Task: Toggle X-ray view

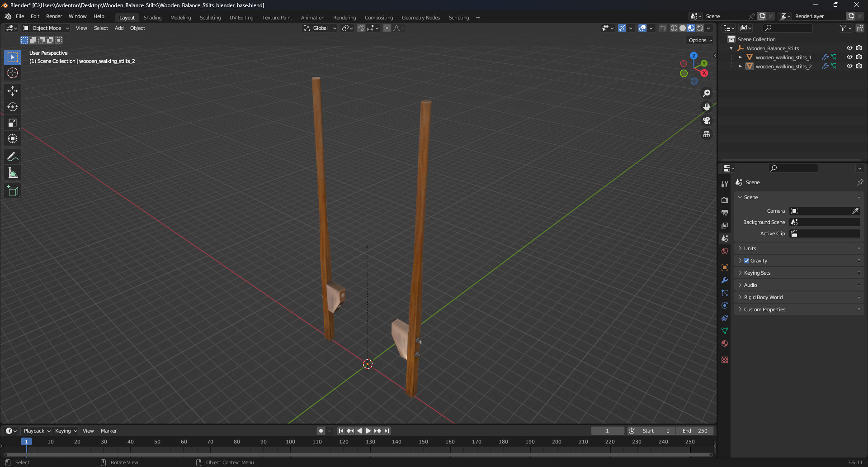Action: click(662, 28)
